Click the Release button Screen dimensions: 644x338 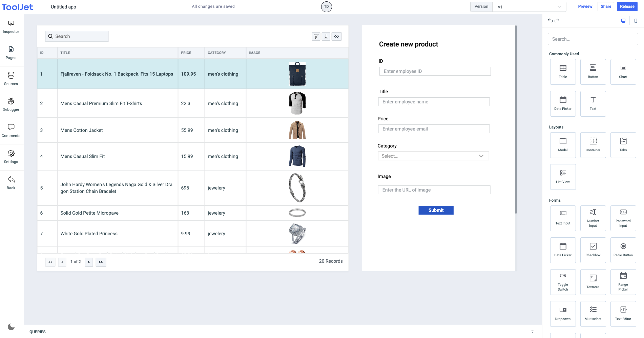[x=627, y=6]
